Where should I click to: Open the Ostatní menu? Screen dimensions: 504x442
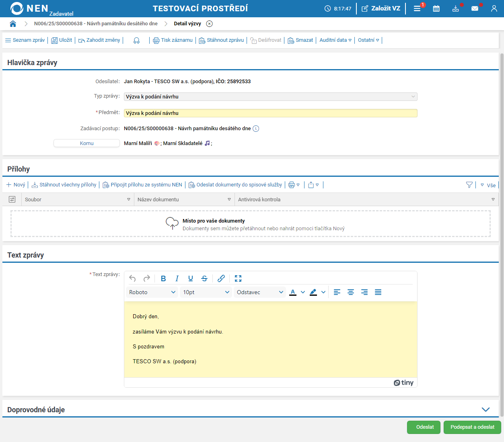[368, 40]
